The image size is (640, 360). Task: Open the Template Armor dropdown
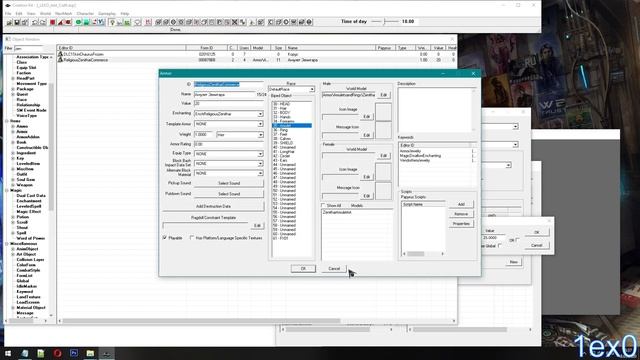[x=260, y=124]
